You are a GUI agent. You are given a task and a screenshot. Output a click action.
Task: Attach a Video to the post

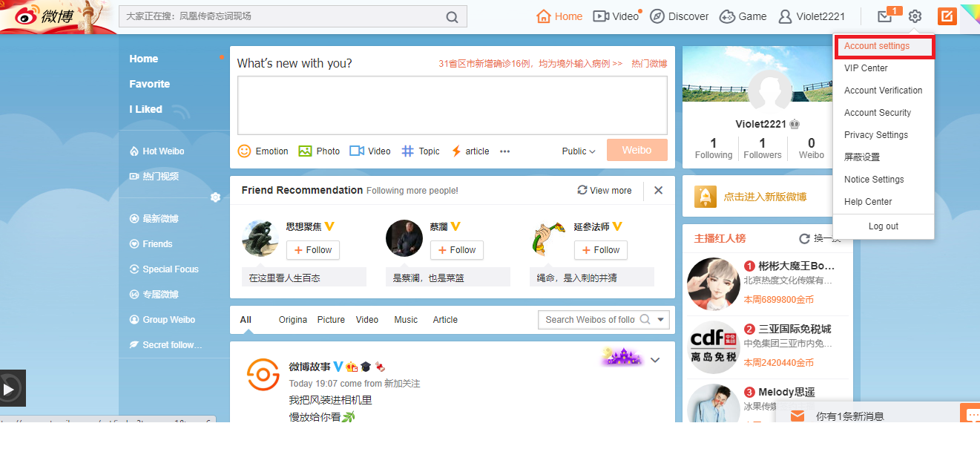coord(370,151)
